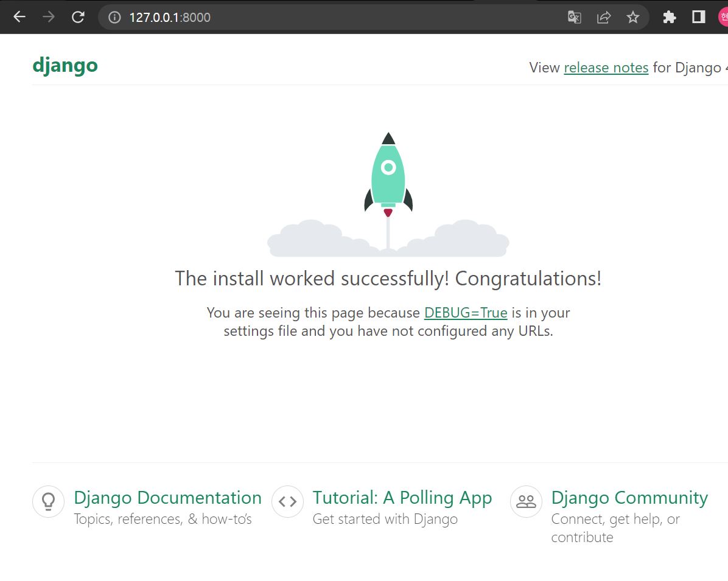Reload the page with the refresh icon

tap(77, 17)
